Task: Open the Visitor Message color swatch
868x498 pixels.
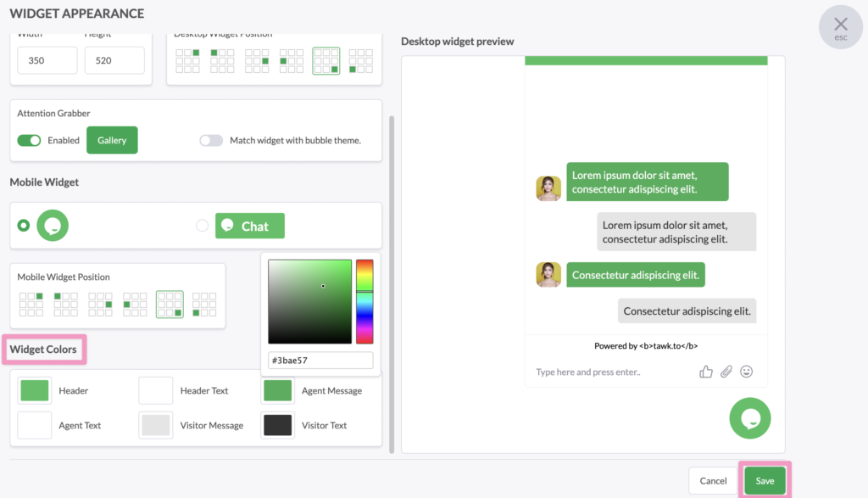Action: (x=156, y=425)
